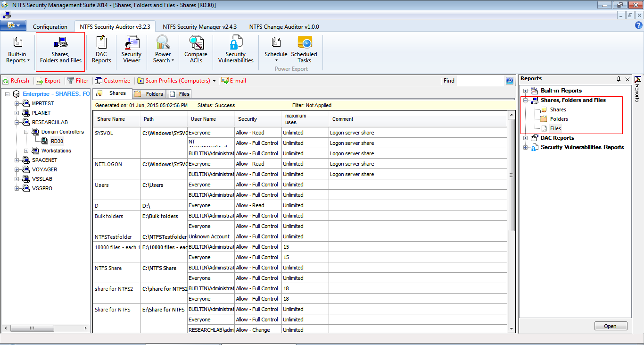
Task: Switch to NTFS Change Auditor v1.0.0 tab
Action: click(284, 27)
